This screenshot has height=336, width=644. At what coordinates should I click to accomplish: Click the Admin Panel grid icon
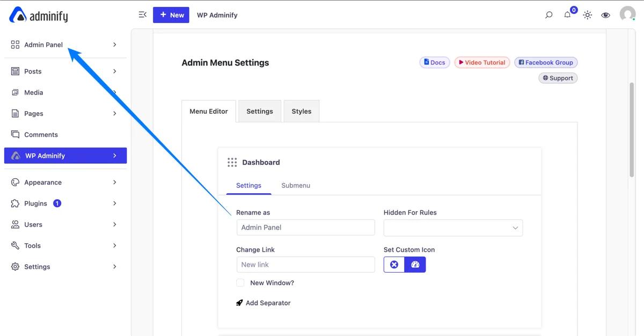pyautogui.click(x=15, y=45)
